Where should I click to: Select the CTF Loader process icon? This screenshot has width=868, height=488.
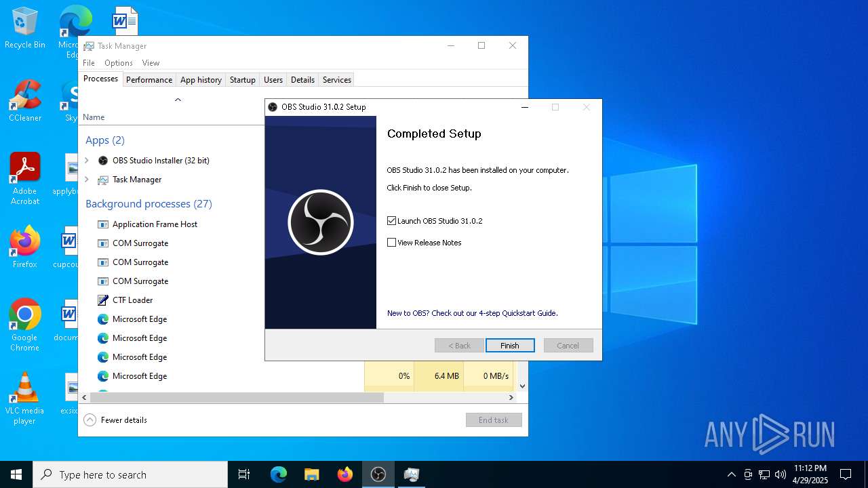pyautogui.click(x=103, y=300)
